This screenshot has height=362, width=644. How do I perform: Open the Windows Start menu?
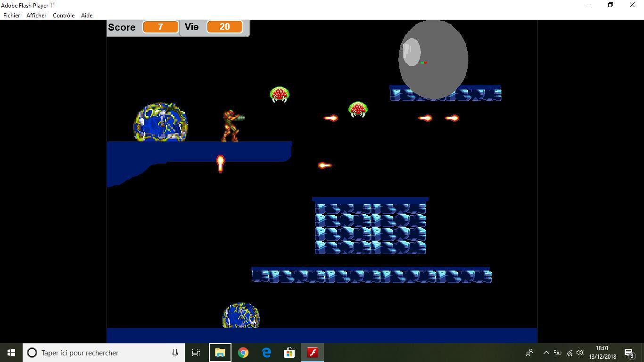coord(11,353)
